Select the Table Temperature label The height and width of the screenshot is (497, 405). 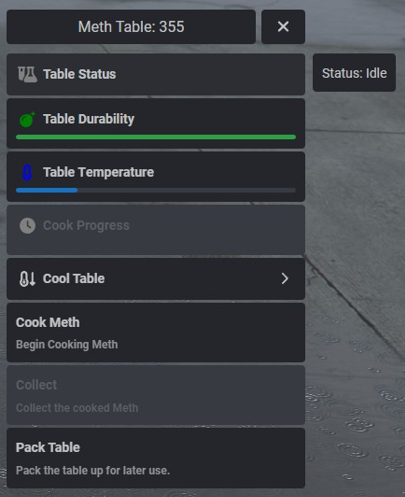98,172
